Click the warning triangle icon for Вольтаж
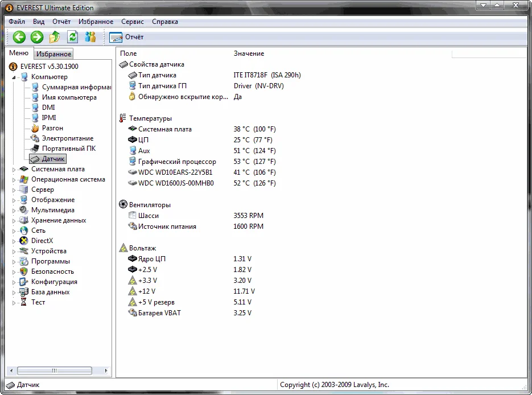532x395 pixels. [123, 248]
